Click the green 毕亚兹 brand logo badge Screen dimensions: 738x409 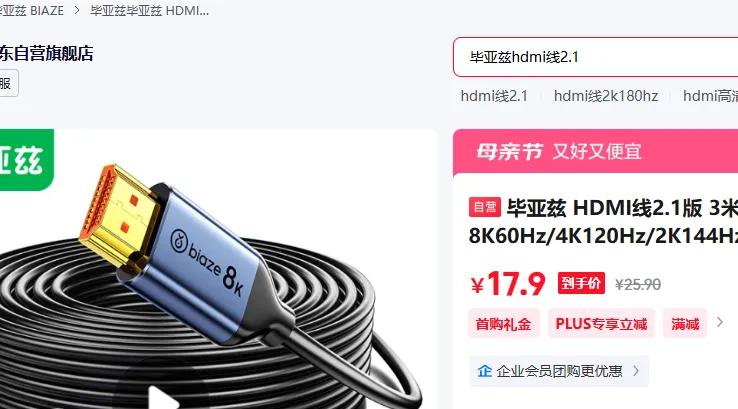(x=26, y=160)
